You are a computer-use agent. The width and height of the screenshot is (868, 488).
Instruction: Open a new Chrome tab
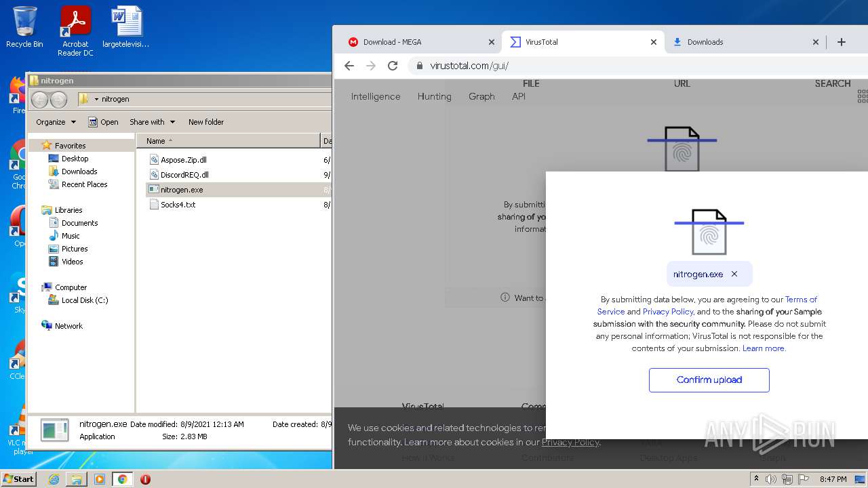tap(842, 42)
